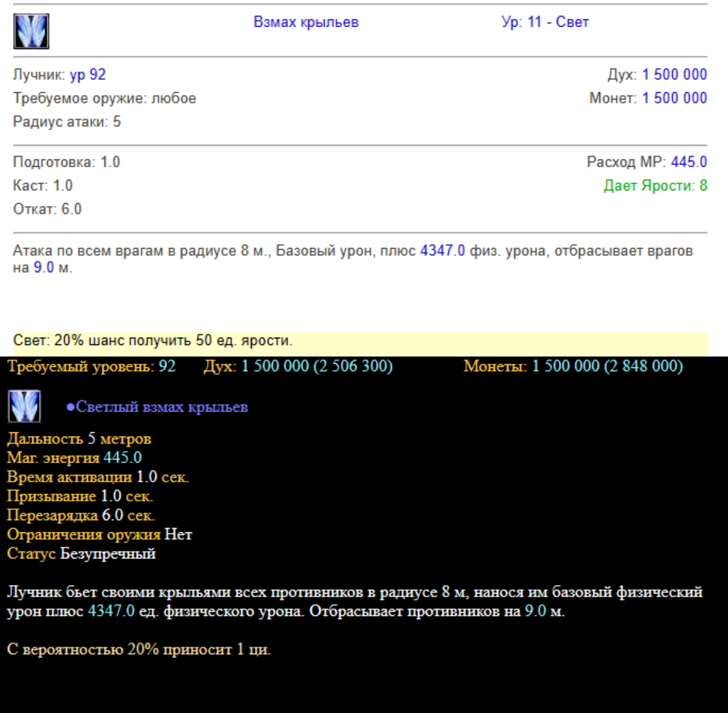The width and height of the screenshot is (728, 713).
Task: Click the С вероятностью 20% приносит 1 ци line
Action: (138, 649)
